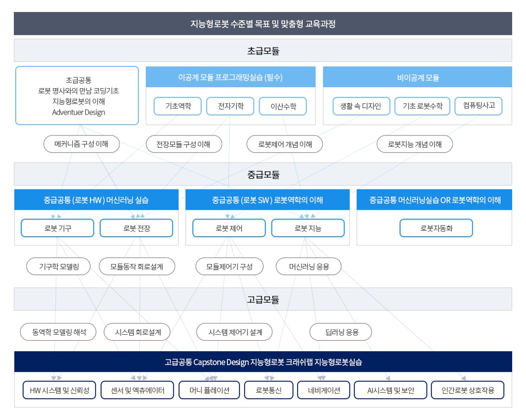Open the 네비게이션 course box
The image size is (526, 420).
click(x=324, y=390)
